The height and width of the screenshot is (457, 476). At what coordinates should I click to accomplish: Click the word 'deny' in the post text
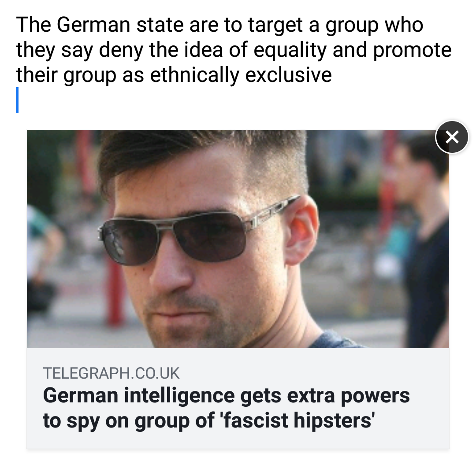(121, 50)
